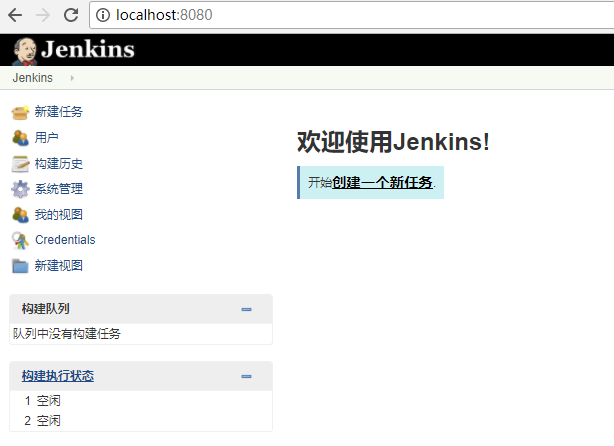Viewport: 614px width, 446px height.
Task: Expand the breadcrumb dropdown arrow
Action: pyautogui.click(x=72, y=78)
